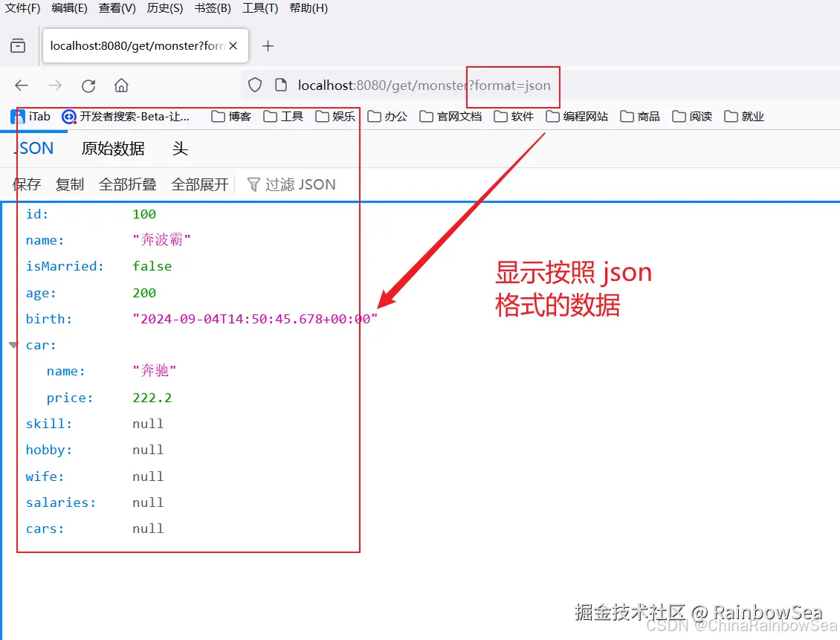Open the 工具 bookmark folder

click(x=283, y=116)
